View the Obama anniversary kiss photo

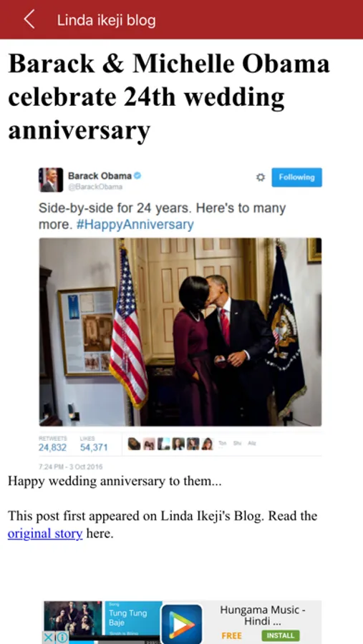coord(180,332)
